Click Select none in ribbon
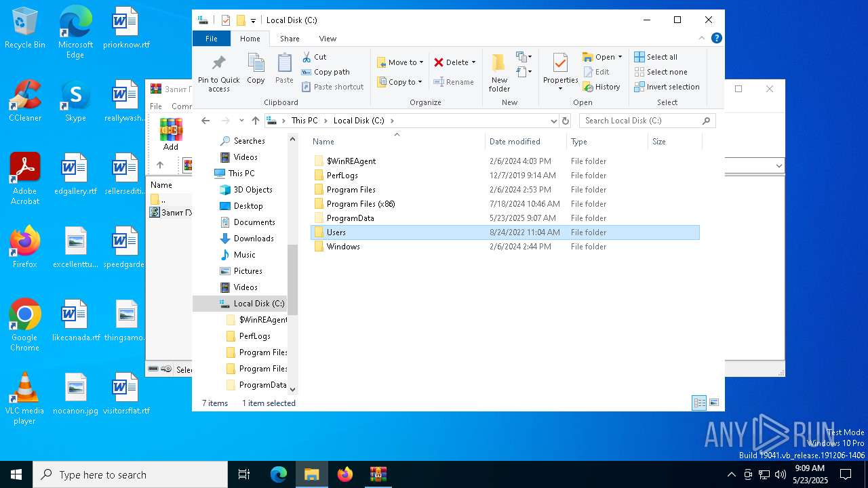868x488 pixels. point(660,72)
